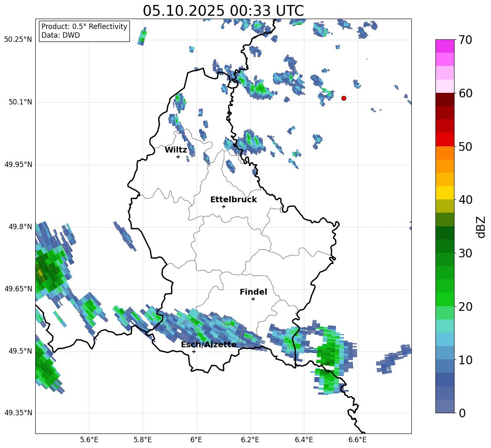
Task: Click the Wiltz station cross marker
Action: (178, 157)
